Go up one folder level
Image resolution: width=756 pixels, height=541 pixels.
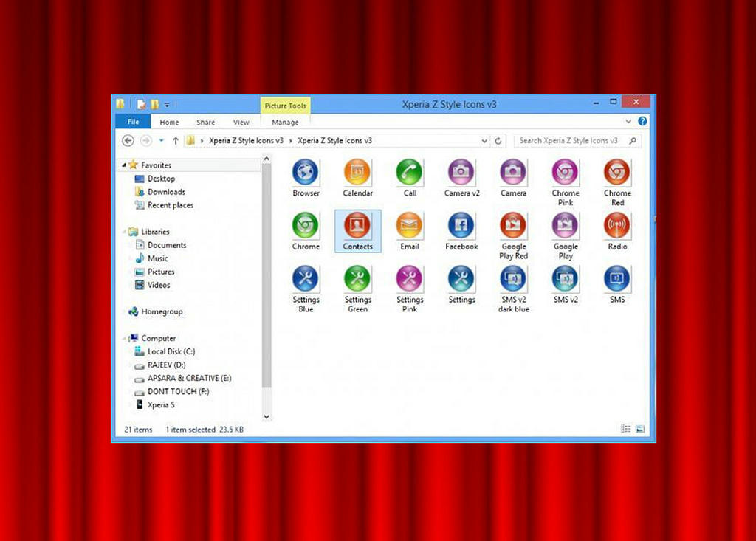coord(176,141)
